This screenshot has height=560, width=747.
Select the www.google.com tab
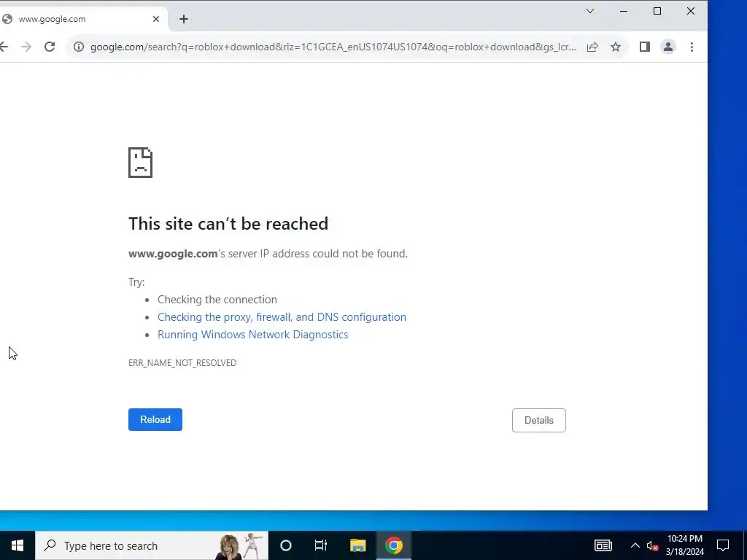[x=83, y=19]
